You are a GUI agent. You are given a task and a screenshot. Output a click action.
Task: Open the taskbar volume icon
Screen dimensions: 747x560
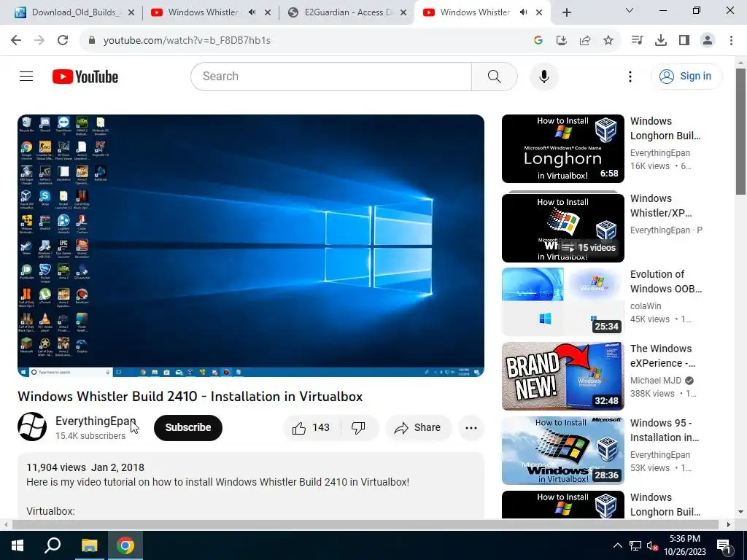click(651, 546)
